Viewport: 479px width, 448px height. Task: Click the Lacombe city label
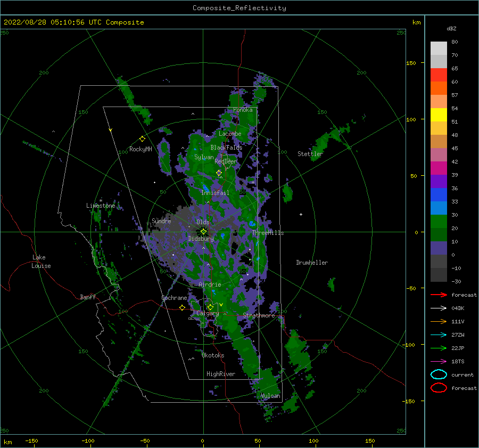(230, 134)
